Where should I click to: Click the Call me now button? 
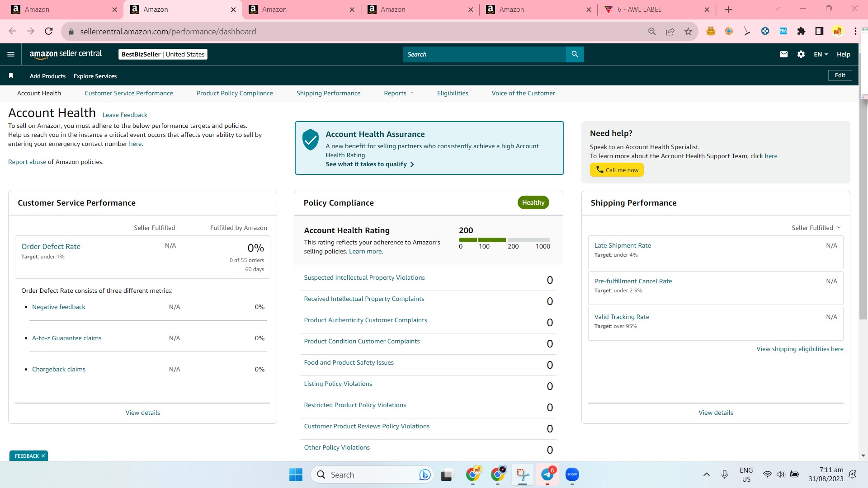coord(617,170)
